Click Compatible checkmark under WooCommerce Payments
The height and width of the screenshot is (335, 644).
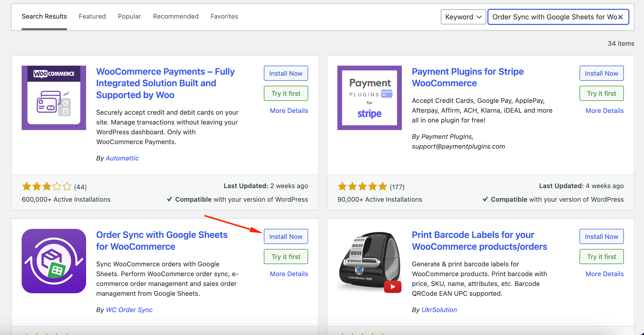[170, 199]
